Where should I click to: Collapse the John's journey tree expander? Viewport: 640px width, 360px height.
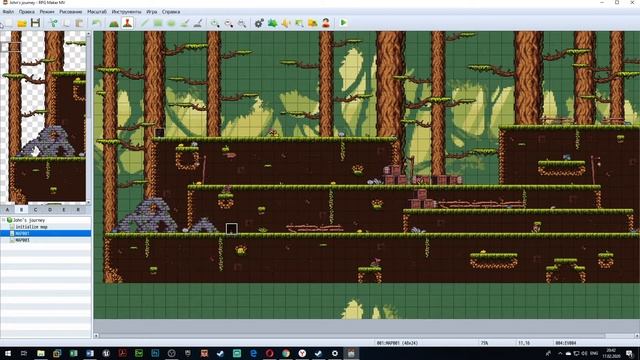(4, 220)
